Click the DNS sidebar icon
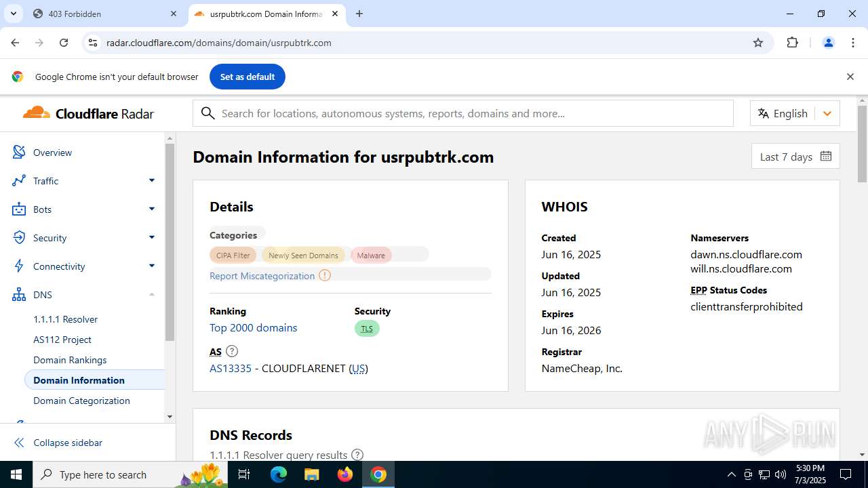The width and height of the screenshot is (868, 488). [19, 295]
